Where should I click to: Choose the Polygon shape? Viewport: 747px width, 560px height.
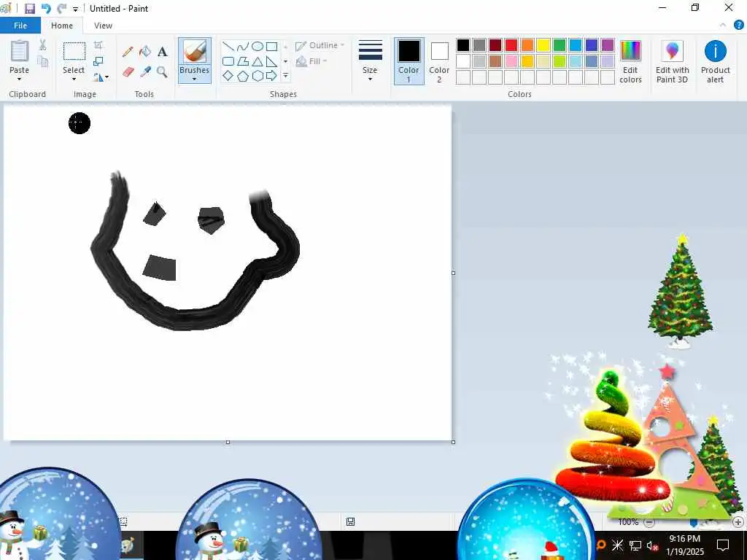coord(243,61)
